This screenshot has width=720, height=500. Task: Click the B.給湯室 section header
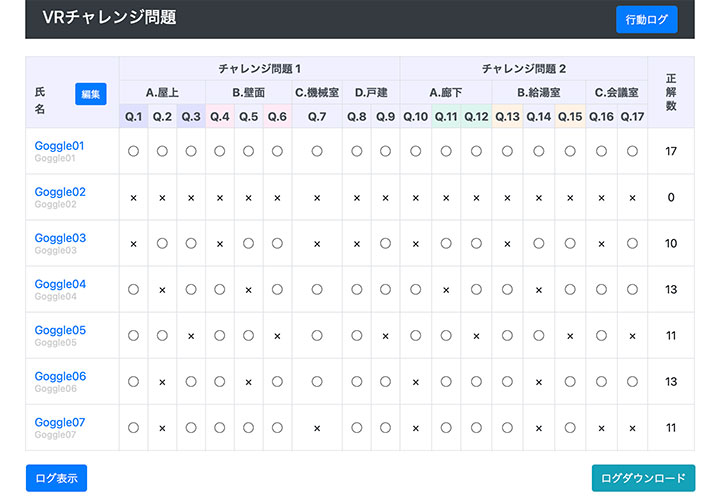pos(539,93)
